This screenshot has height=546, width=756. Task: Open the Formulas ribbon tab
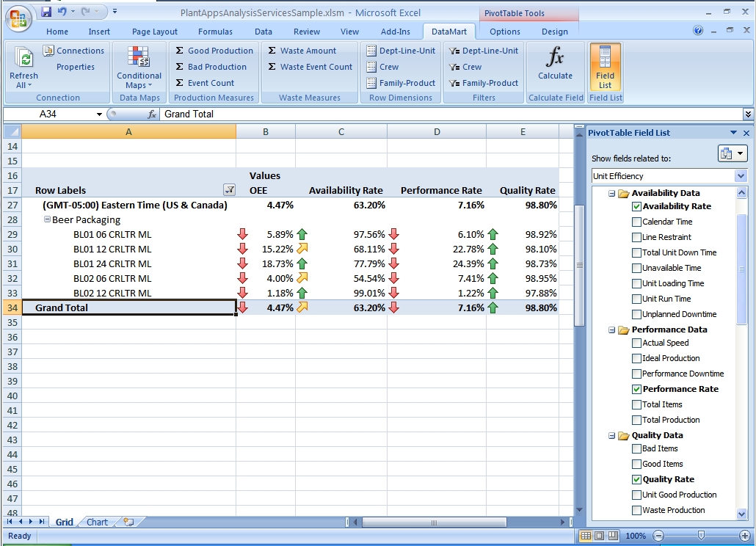(215, 32)
